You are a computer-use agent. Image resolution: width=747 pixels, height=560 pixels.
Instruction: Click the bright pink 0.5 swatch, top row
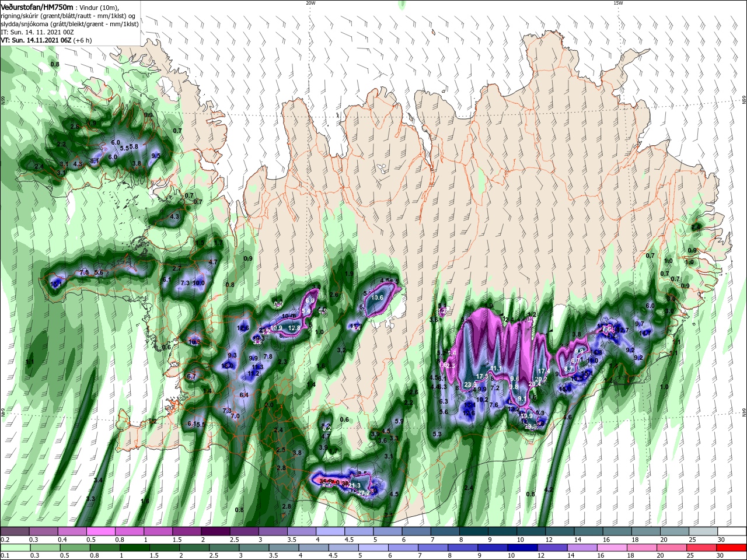click(x=100, y=531)
